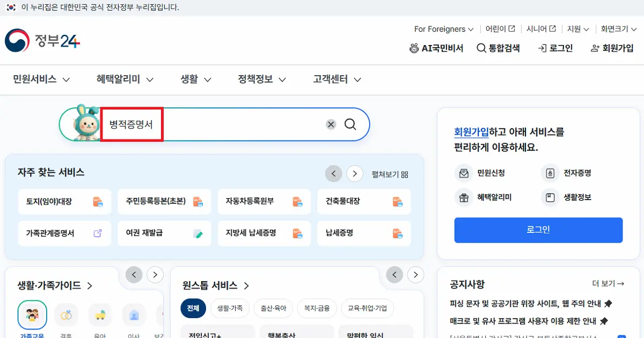Select the 출산·육아 tab
Screen dimensions: 644x338
click(x=274, y=308)
